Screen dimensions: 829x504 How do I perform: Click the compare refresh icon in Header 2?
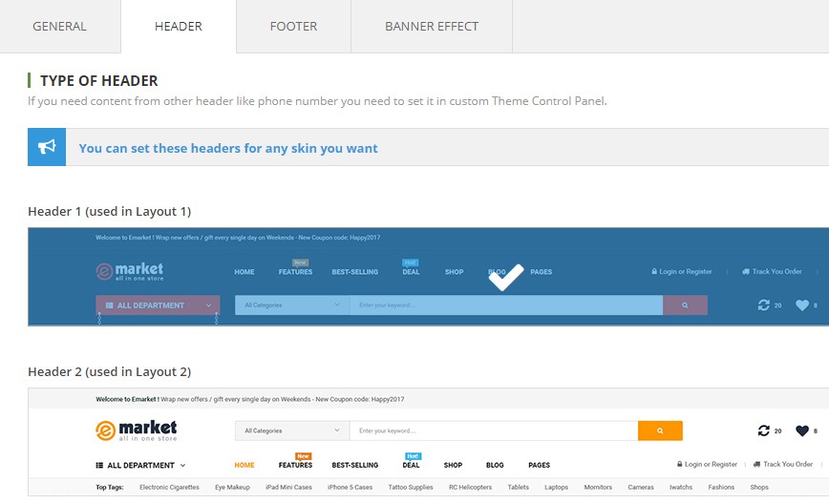point(763,430)
